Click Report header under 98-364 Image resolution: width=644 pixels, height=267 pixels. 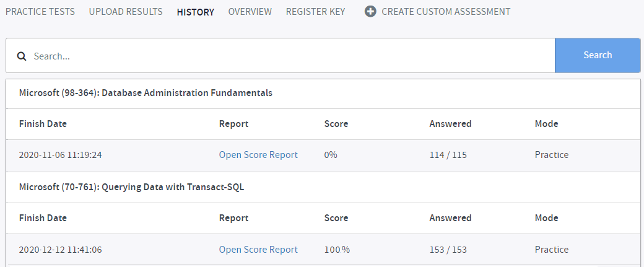(233, 124)
